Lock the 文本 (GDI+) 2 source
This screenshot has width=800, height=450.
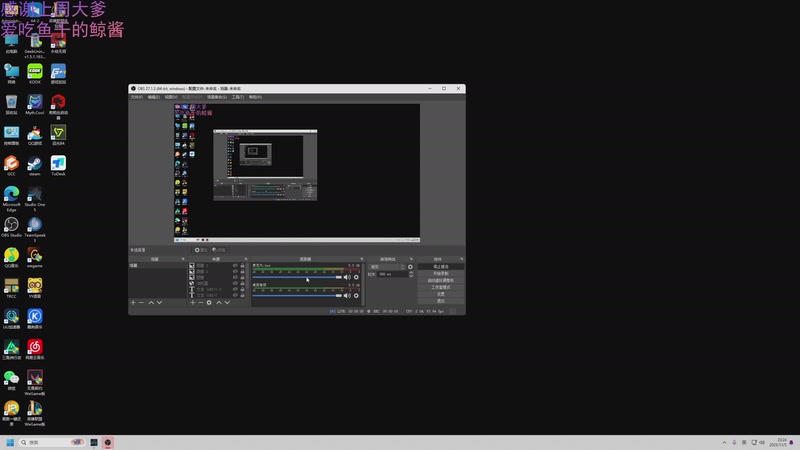tap(242, 289)
